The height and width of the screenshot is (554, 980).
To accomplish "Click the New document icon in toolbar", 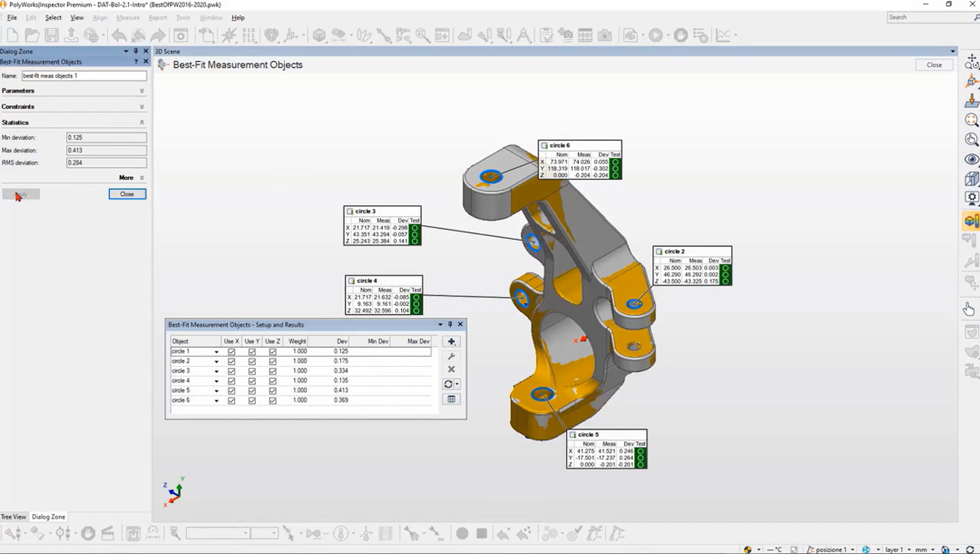I will (x=13, y=35).
